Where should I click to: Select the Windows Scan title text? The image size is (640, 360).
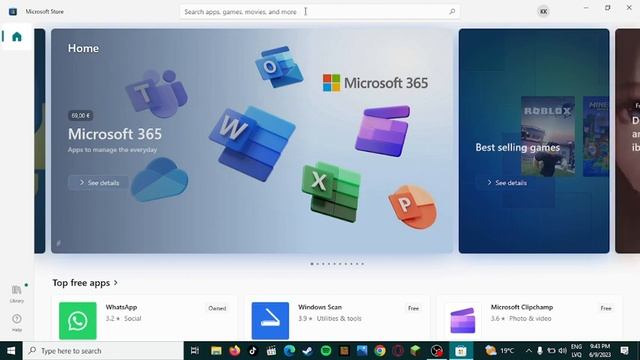[x=320, y=307]
